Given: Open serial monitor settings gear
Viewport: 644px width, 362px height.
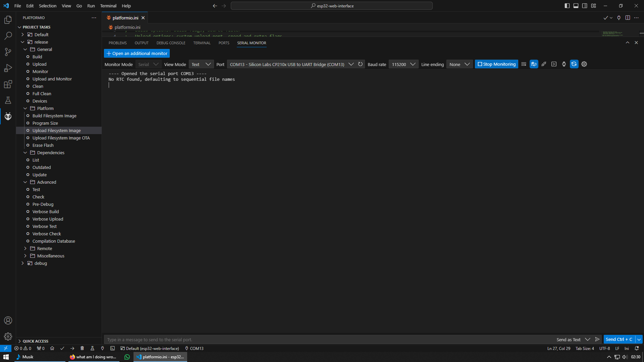Looking at the screenshot, I should click(x=584, y=64).
